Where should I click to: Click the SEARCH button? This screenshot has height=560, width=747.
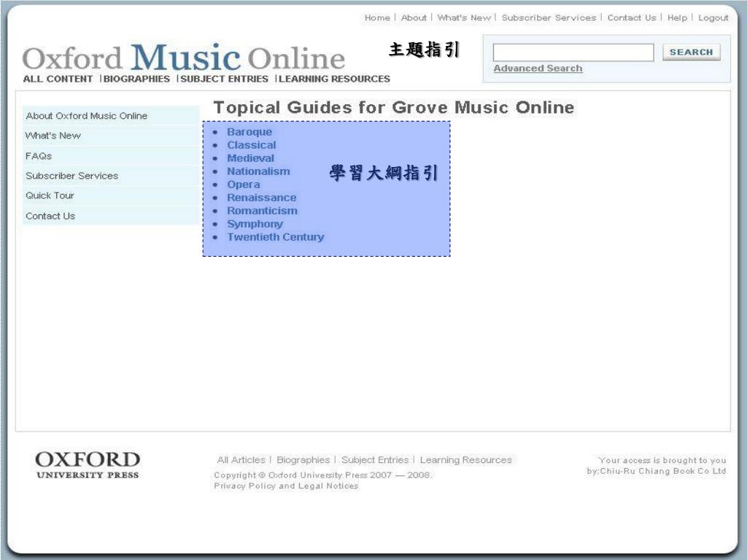click(x=692, y=52)
